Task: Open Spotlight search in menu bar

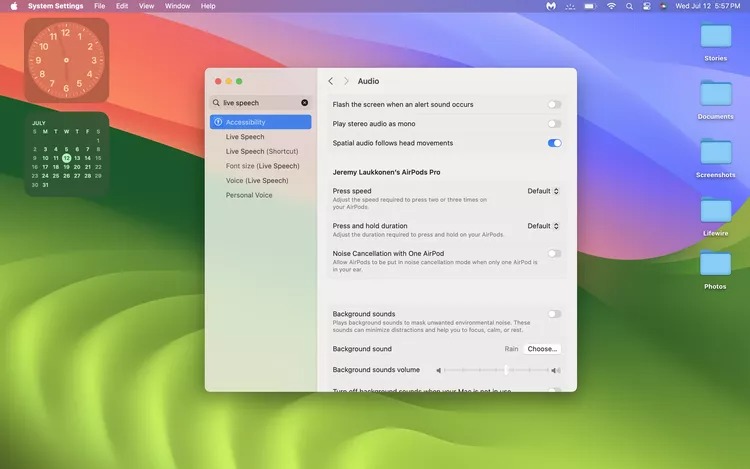Action: click(x=629, y=6)
